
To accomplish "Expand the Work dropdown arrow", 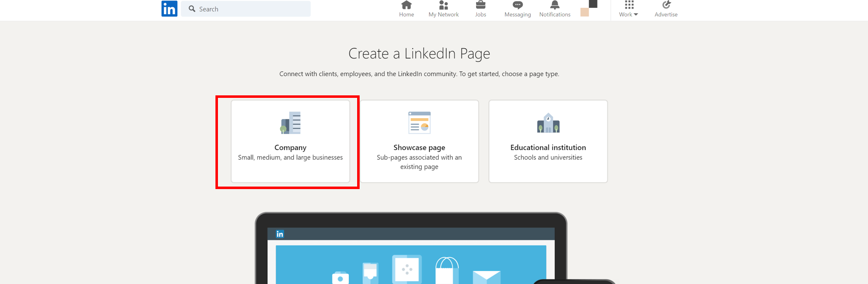I will click(x=636, y=15).
